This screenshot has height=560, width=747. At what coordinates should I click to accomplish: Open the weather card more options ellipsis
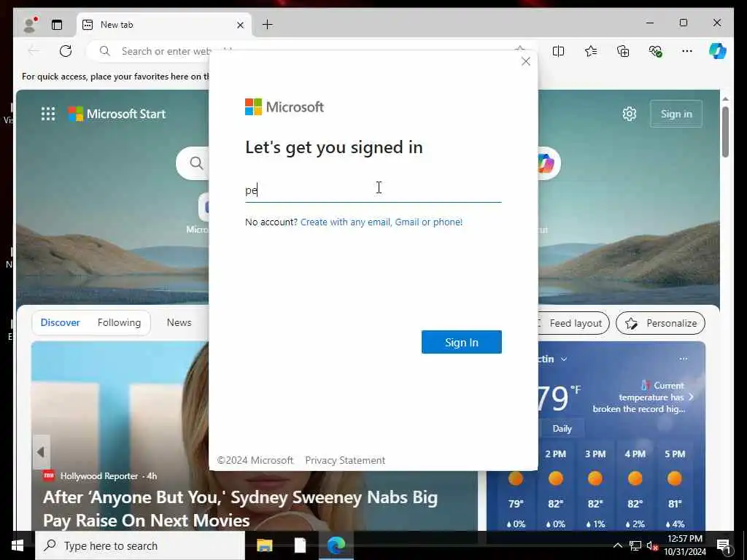click(684, 359)
